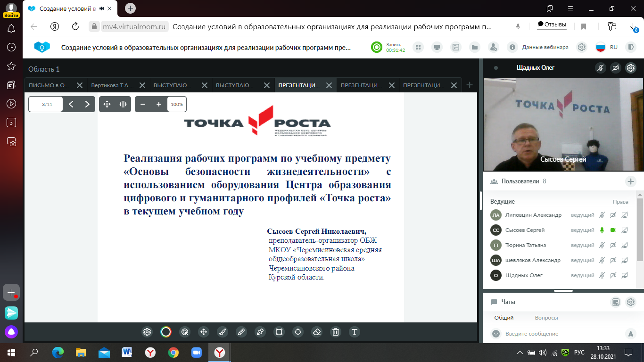Open Zoom from Windows taskbar
644x362 pixels.
click(196, 352)
